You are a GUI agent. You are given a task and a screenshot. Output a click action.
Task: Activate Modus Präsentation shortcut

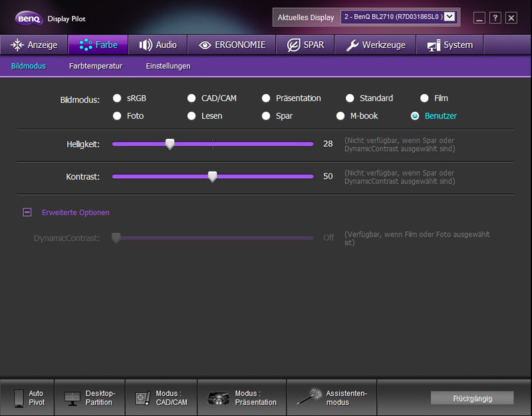[242, 397]
